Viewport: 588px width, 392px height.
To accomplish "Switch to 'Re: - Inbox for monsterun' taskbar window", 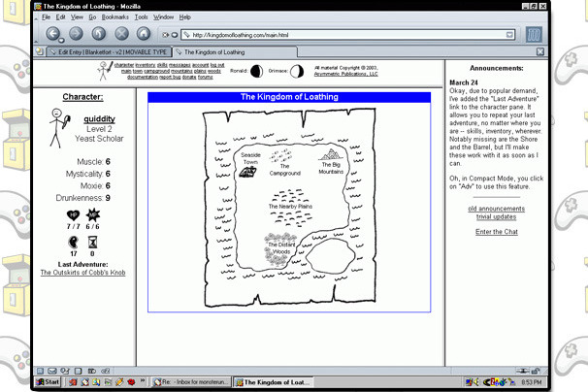I will [191, 382].
